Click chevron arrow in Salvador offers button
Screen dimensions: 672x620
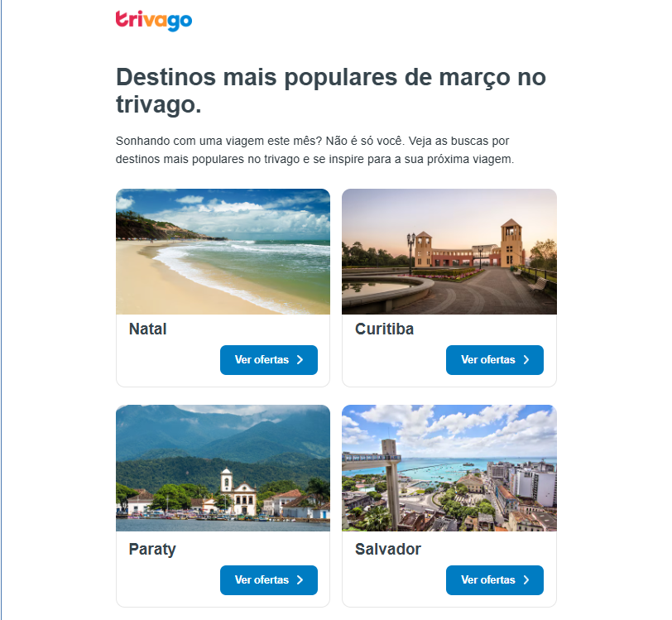coord(526,580)
